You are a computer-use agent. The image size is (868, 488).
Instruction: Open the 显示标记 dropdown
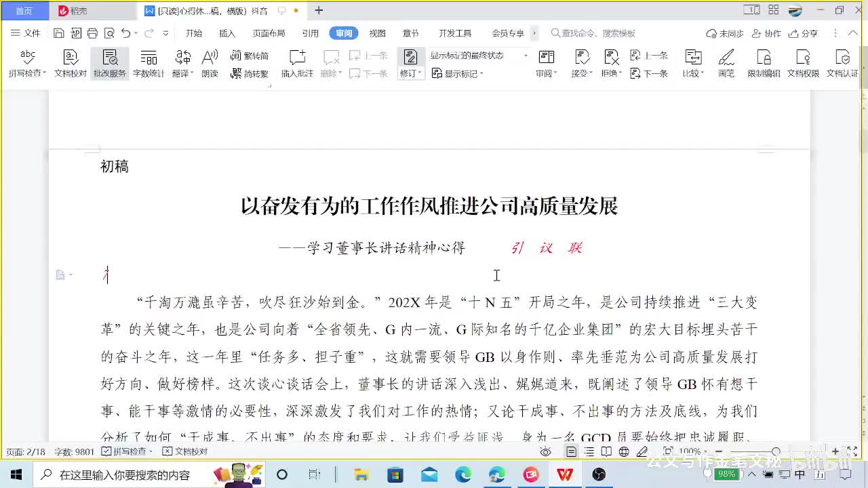pyautogui.click(x=457, y=73)
